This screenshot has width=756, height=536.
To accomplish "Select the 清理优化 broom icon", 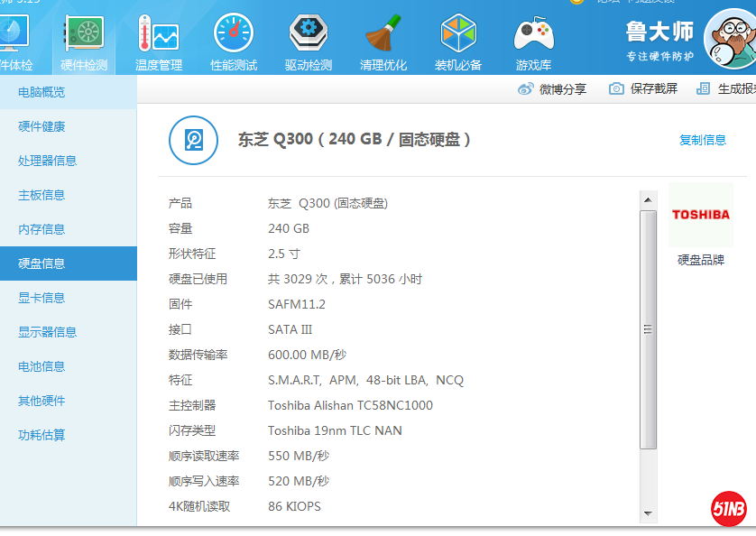I will 383,36.
